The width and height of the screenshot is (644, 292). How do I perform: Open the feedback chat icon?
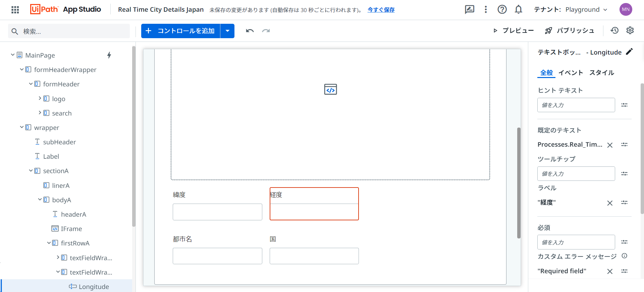coord(470,9)
